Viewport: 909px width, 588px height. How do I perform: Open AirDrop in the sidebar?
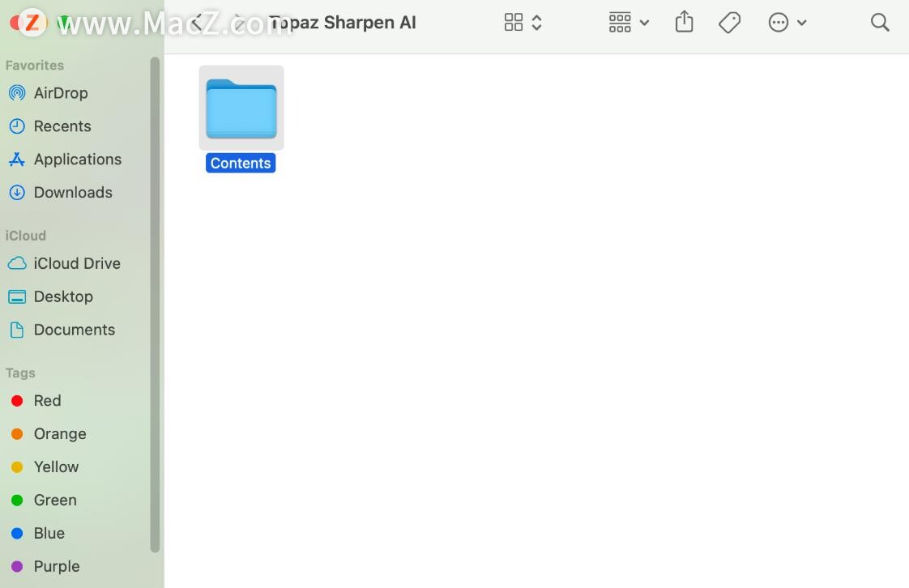coord(61,92)
